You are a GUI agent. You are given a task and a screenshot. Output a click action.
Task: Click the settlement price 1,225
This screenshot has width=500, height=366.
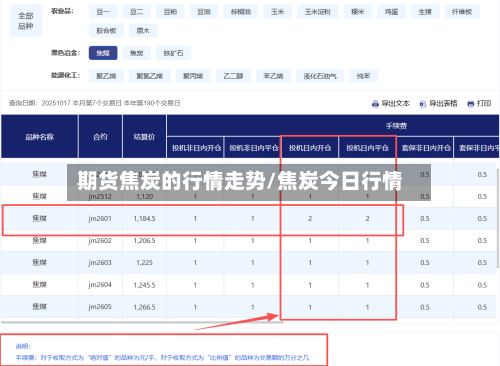144,263
